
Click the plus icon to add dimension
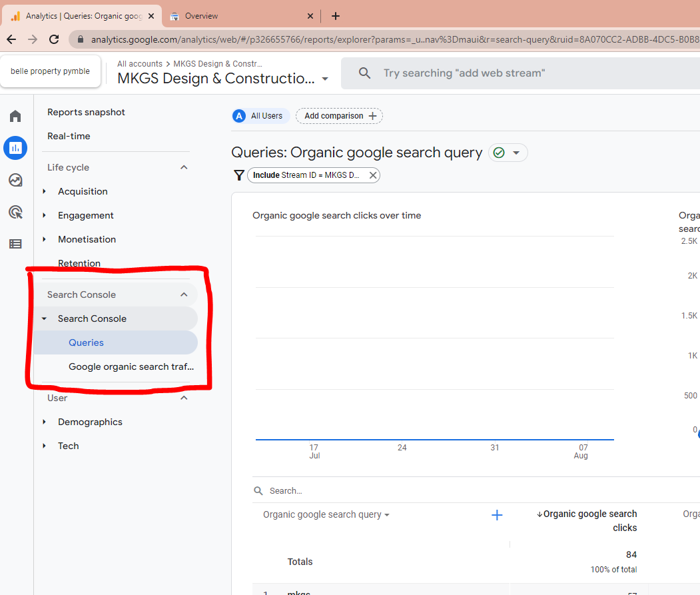click(497, 515)
